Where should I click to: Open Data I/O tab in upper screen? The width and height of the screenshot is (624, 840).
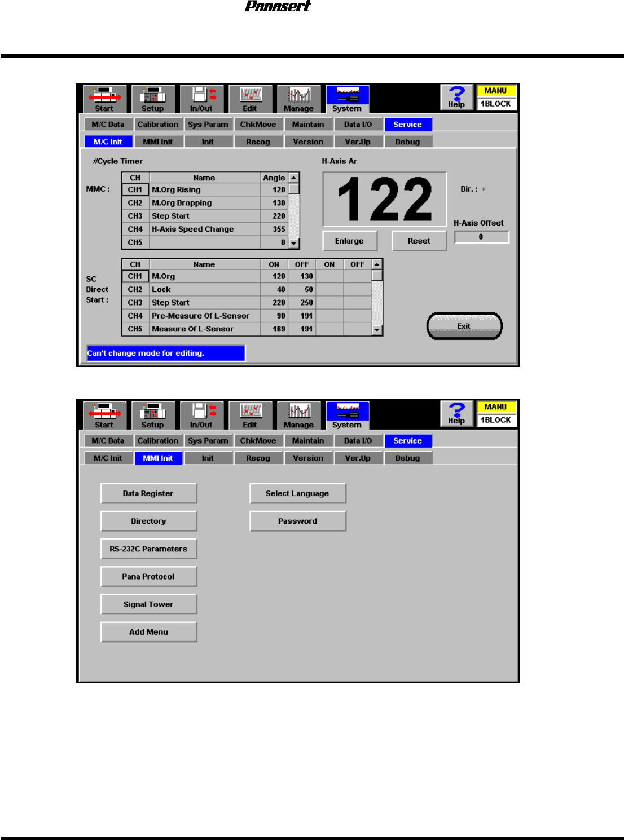358,125
